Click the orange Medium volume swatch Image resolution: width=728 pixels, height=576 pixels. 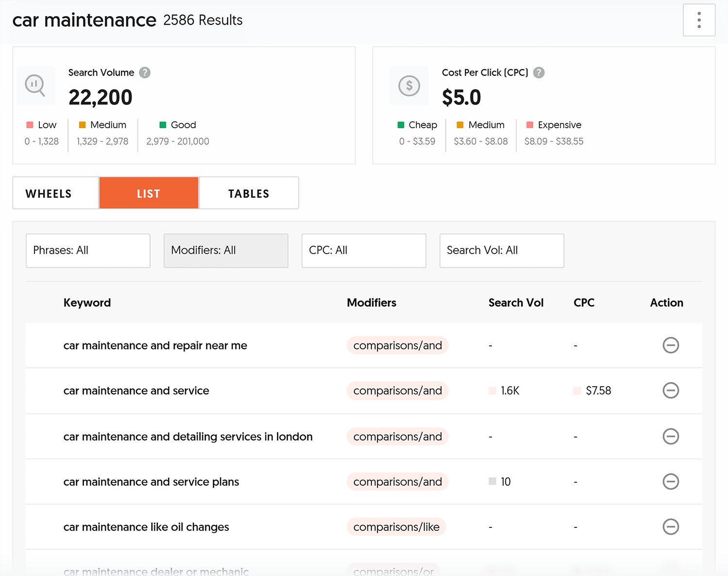[83, 125]
